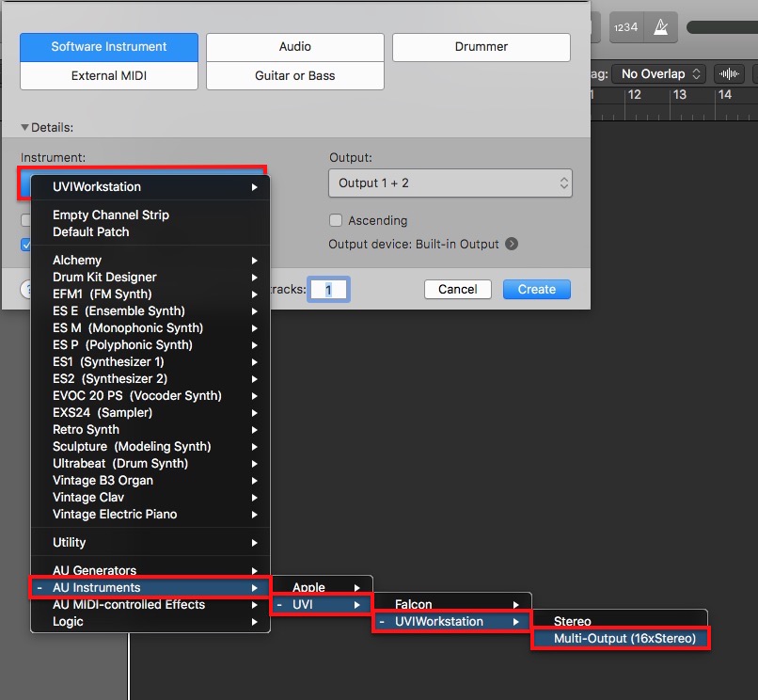Click the arrow icon beside Built-in Output
This screenshot has height=700, width=758.
click(x=512, y=244)
